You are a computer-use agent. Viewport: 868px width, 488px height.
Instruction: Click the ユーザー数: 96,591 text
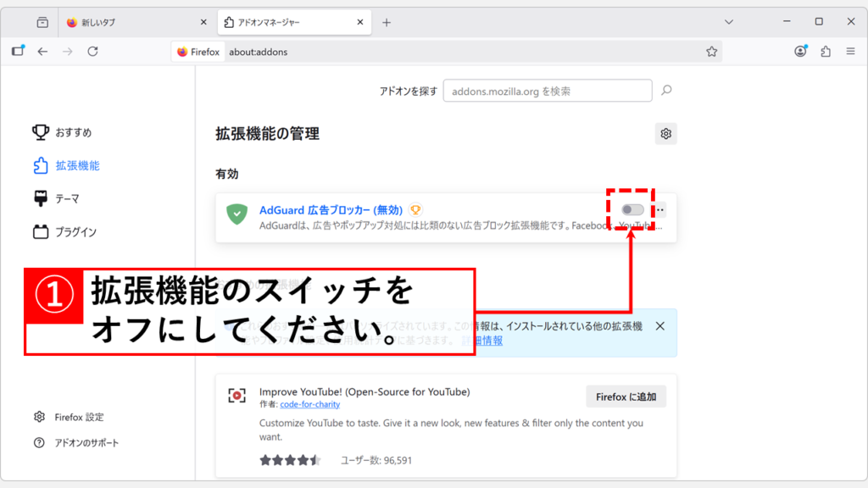376,460
